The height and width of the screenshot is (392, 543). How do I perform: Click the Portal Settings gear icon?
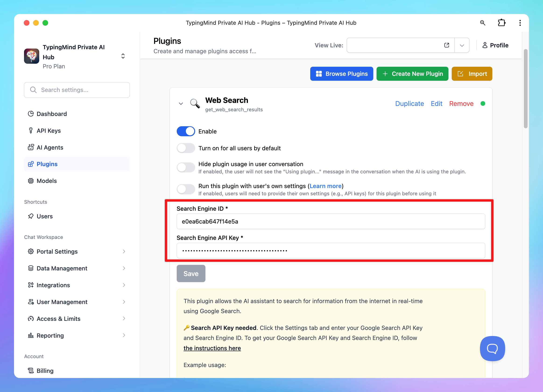click(x=31, y=252)
